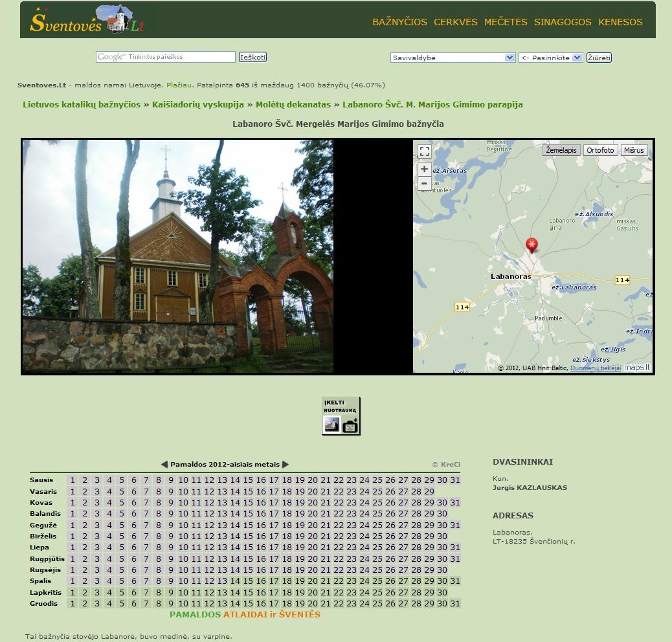Screen dimensions: 672x642
Task: Switch map to Mišrus view
Action: point(634,150)
